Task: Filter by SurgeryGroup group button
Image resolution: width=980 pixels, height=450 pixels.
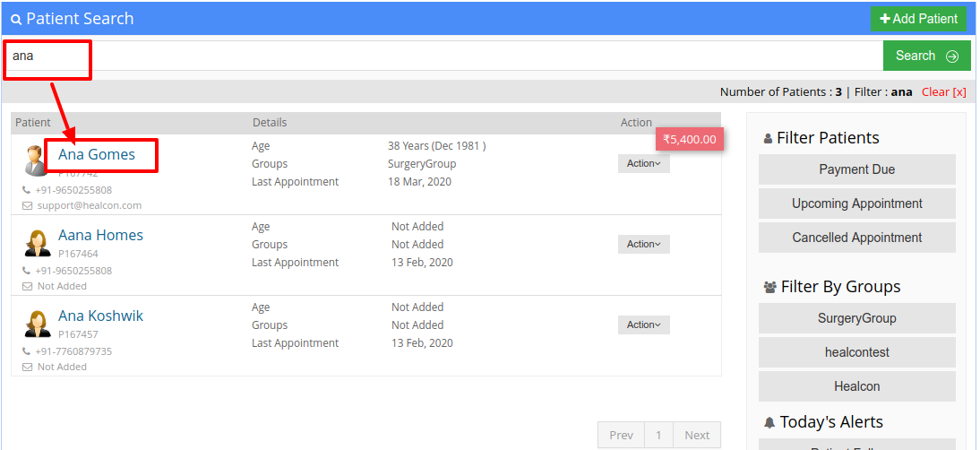Action: tap(857, 318)
